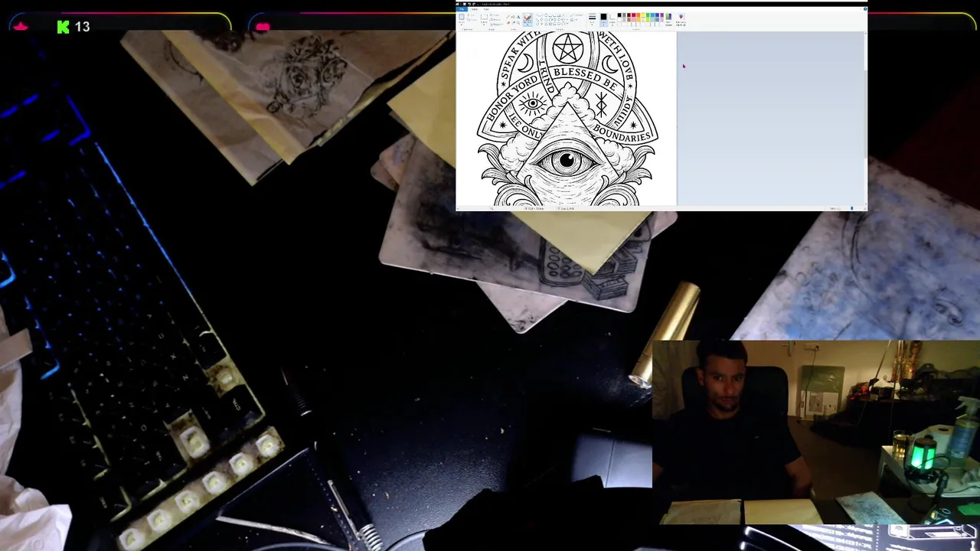
Task: Pick the green palette swatch
Action: click(648, 15)
